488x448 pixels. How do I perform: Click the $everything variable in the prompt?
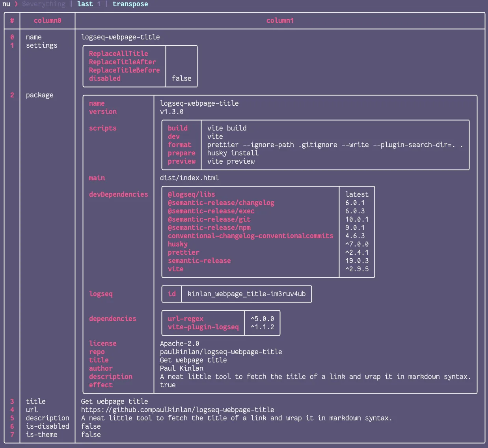tap(43, 4)
